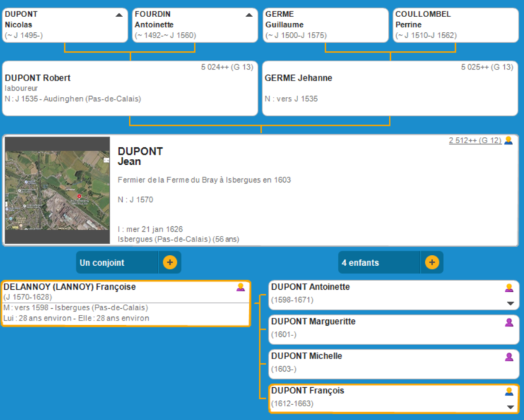
Task: Click person icon next to 2 512++ (G 12)
Action: point(508,140)
